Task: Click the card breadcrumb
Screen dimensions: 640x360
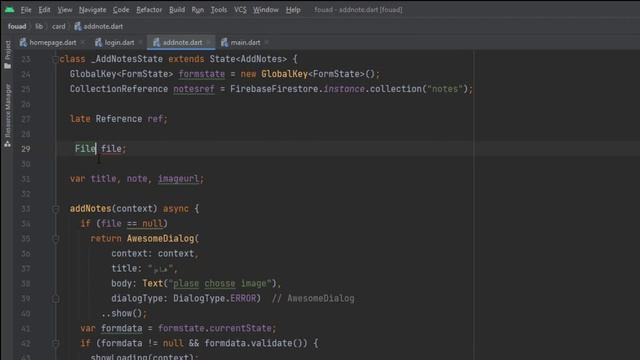Action: click(x=58, y=27)
